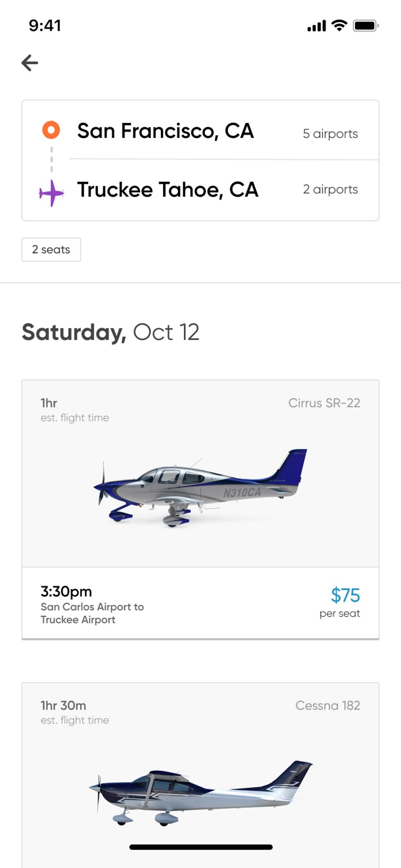Edit the Truckee Tahoe, CA destination field
401x868 pixels.
(x=168, y=190)
